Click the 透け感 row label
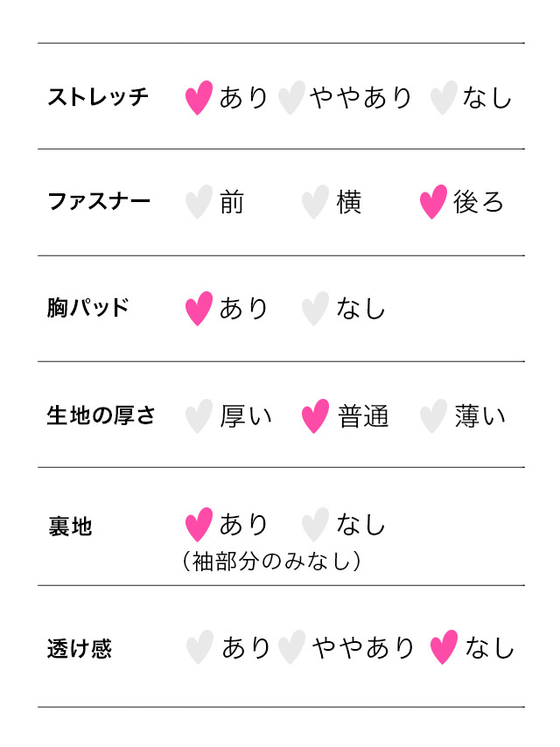Screen dimensions: 560x747 click(80, 650)
